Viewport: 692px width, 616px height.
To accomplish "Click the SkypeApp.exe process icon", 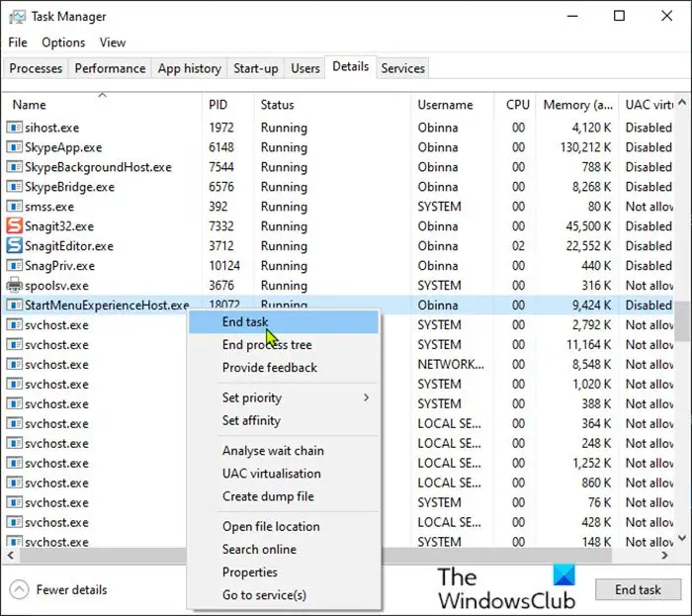I will pyautogui.click(x=14, y=147).
